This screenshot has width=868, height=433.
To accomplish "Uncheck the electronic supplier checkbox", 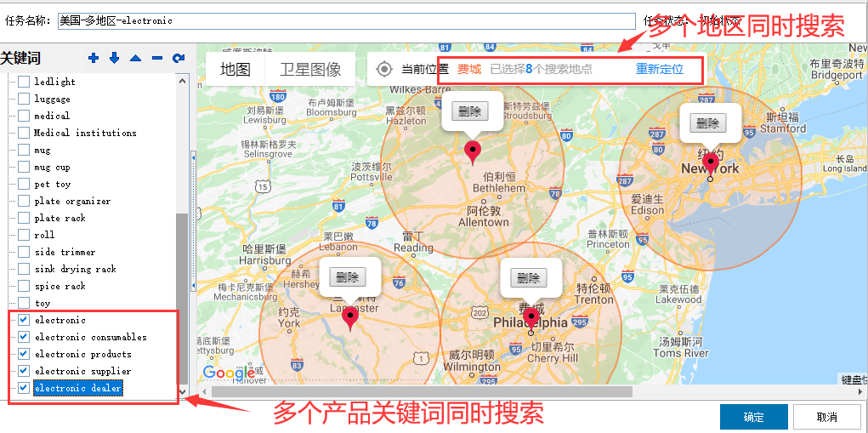I will point(24,371).
